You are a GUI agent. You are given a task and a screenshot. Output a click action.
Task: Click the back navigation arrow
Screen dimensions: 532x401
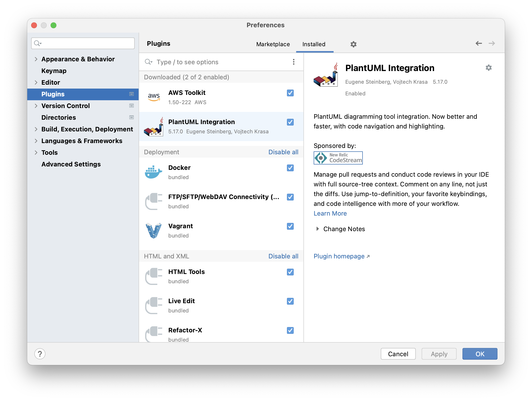[x=479, y=43]
